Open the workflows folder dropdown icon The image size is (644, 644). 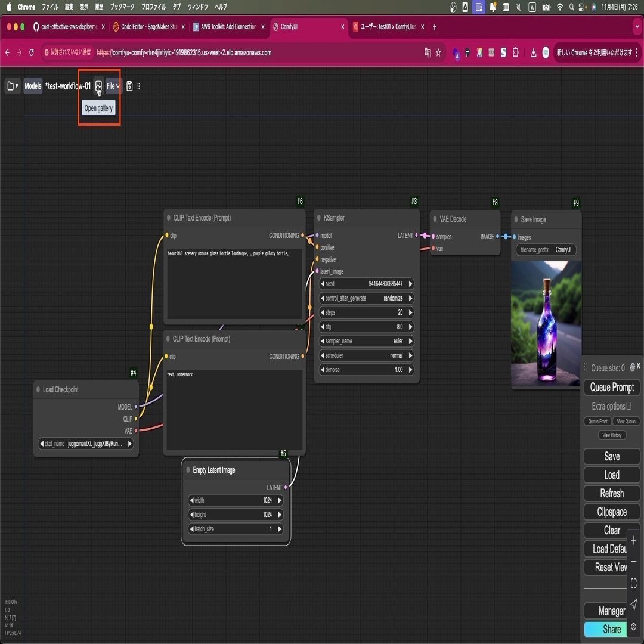point(13,86)
